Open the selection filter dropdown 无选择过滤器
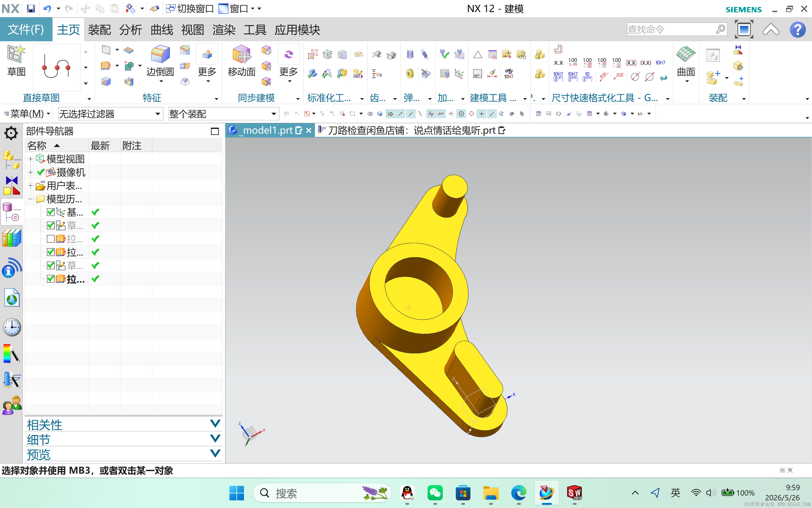This screenshot has width=812, height=508. click(x=110, y=114)
